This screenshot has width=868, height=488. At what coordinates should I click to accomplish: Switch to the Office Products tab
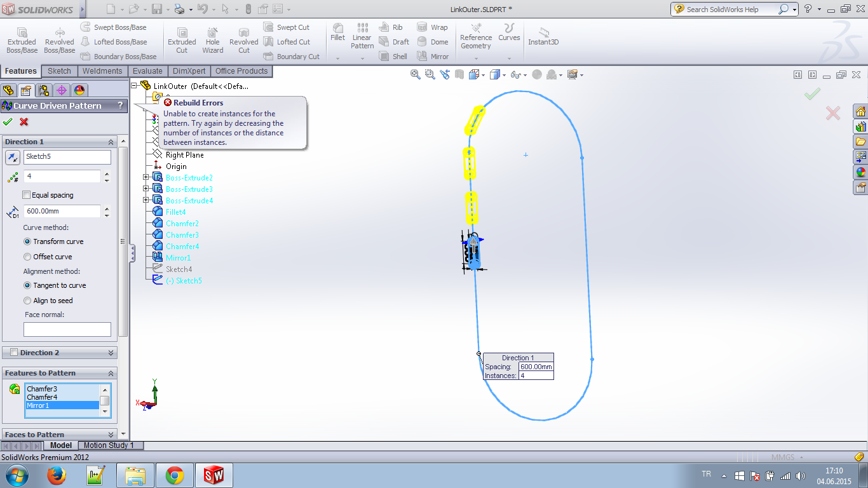click(x=241, y=71)
